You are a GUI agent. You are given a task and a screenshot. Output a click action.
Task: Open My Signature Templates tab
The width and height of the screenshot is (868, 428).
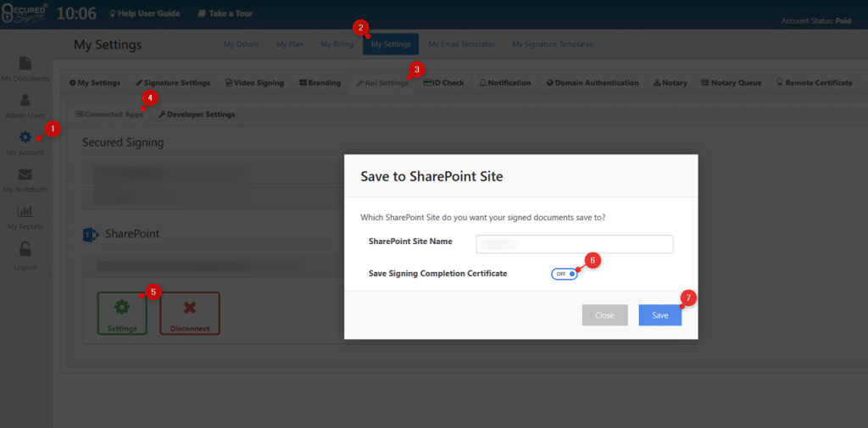click(553, 44)
